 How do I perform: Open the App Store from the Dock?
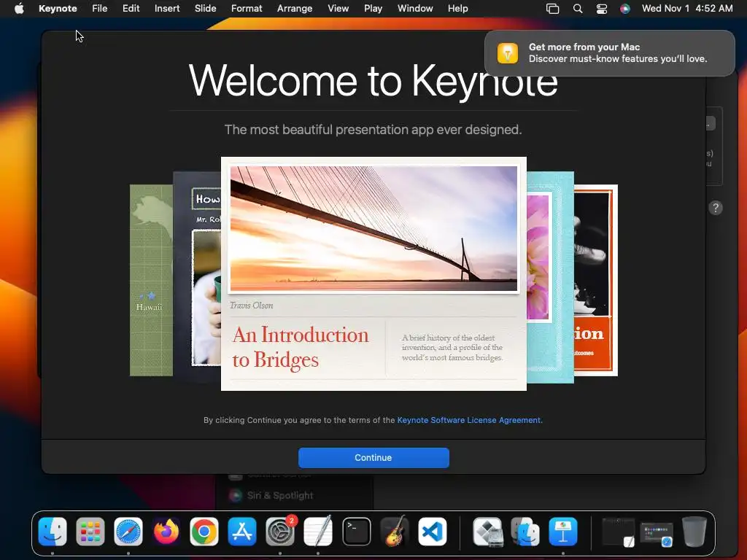click(242, 532)
